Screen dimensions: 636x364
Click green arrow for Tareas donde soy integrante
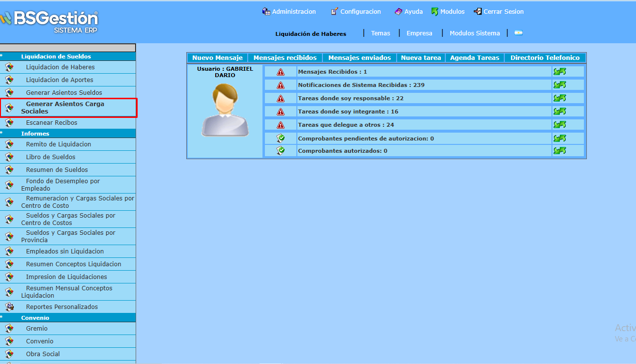(x=559, y=112)
